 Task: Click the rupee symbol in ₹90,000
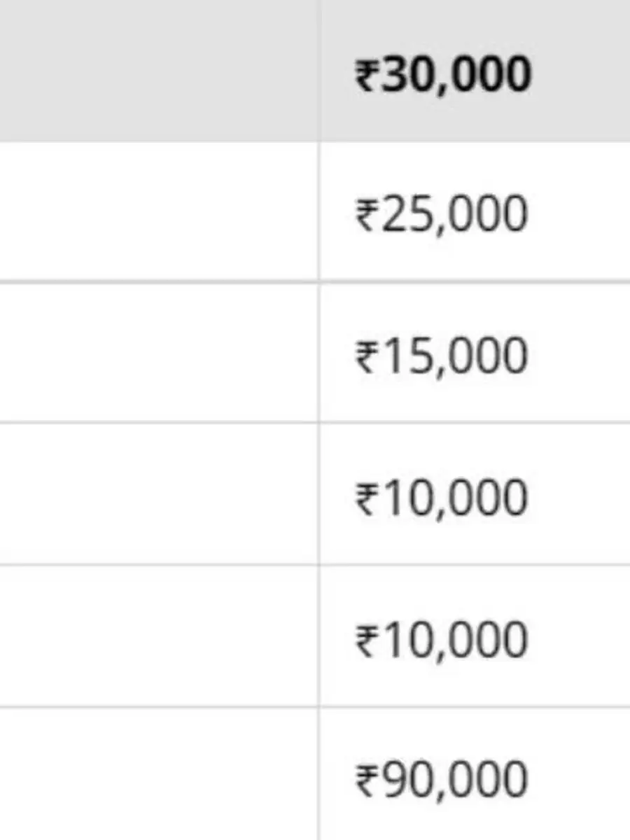(367, 780)
